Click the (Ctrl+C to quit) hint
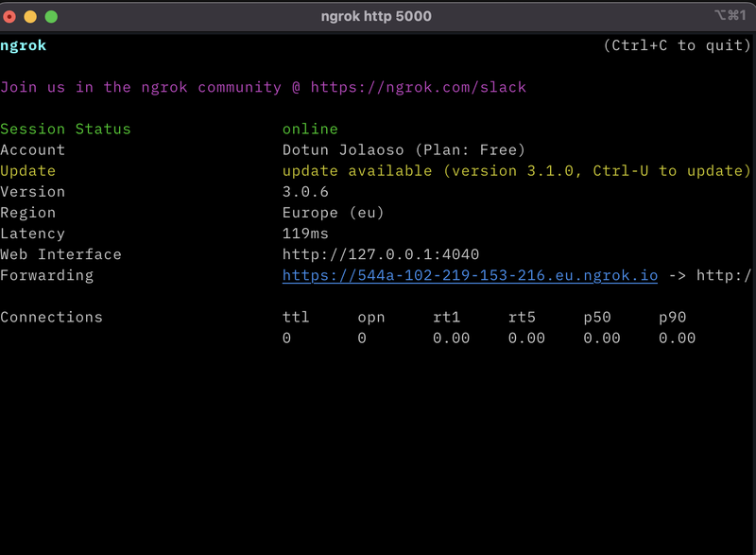 pos(677,45)
